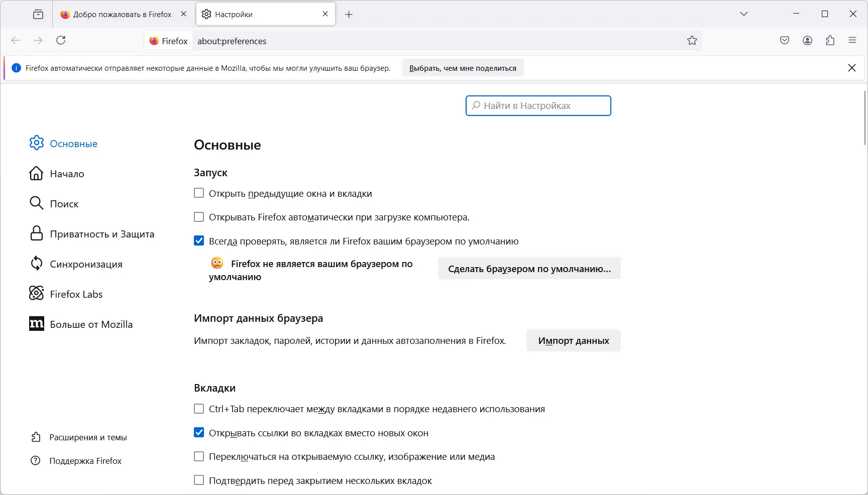This screenshot has height=495, width=868.
Task: Click the Найти в Настройках search field
Action: (x=538, y=105)
